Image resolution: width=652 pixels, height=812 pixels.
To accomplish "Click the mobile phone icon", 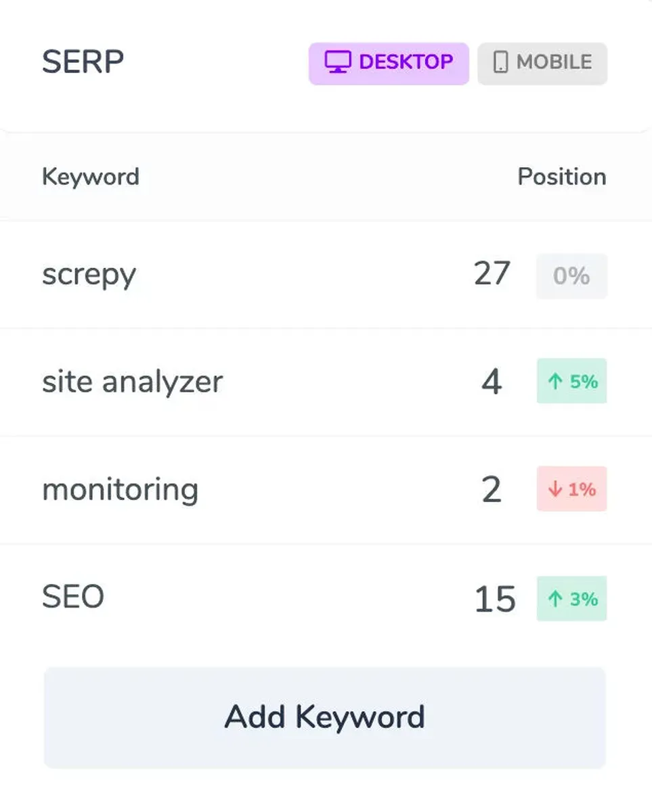I will coord(501,63).
